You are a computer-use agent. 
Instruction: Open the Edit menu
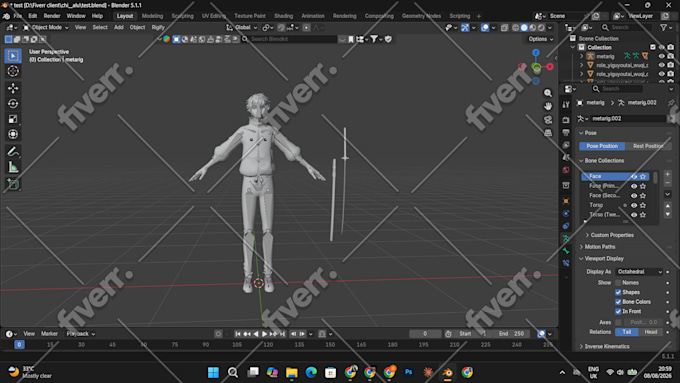[x=33, y=16]
